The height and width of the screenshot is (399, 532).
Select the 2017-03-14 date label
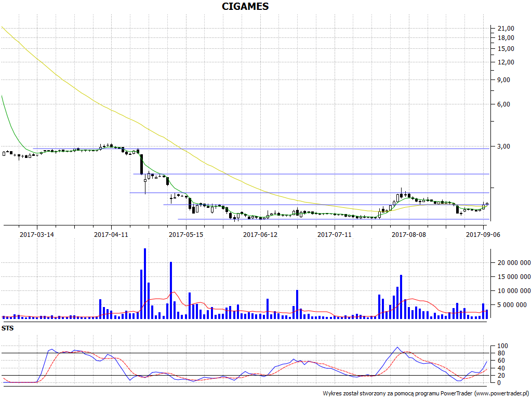(x=37, y=234)
